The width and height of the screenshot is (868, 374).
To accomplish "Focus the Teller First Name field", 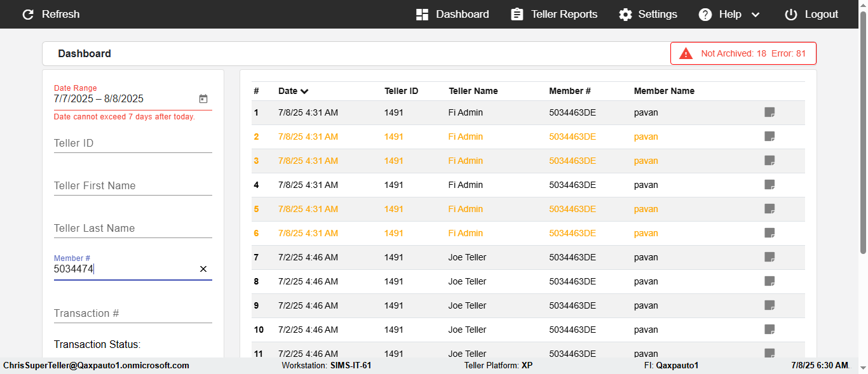I will click(133, 186).
